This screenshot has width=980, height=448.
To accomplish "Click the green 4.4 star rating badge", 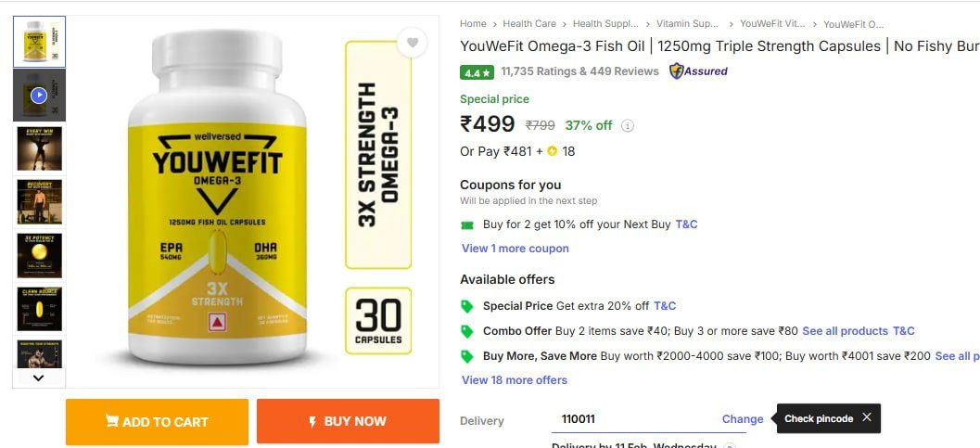I will [x=477, y=72].
